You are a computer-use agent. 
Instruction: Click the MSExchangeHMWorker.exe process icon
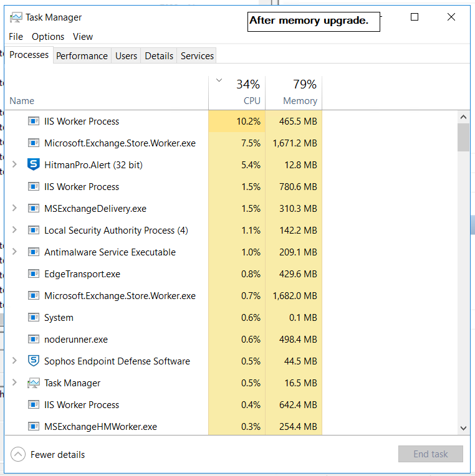[x=34, y=427]
